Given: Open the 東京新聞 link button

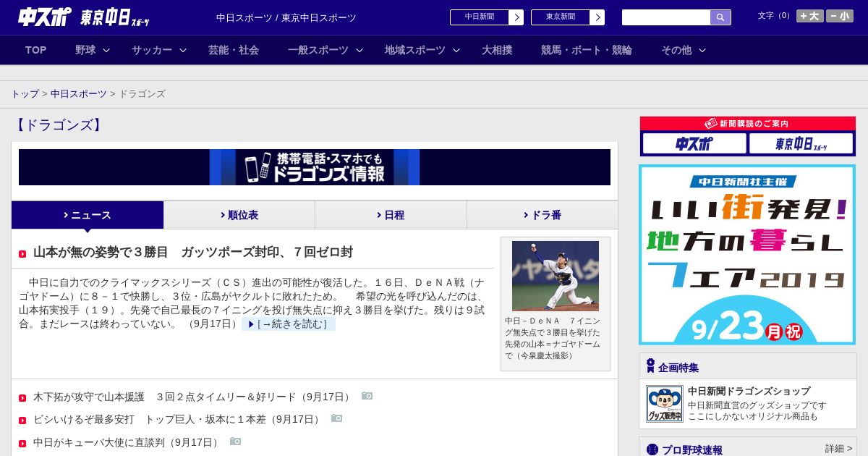Looking at the screenshot, I should (561, 17).
